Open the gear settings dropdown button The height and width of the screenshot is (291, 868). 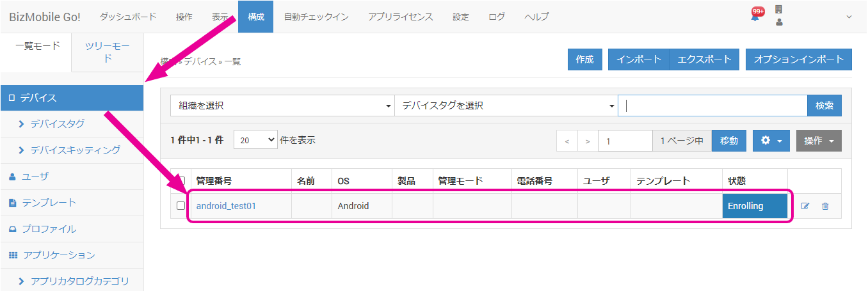[771, 141]
